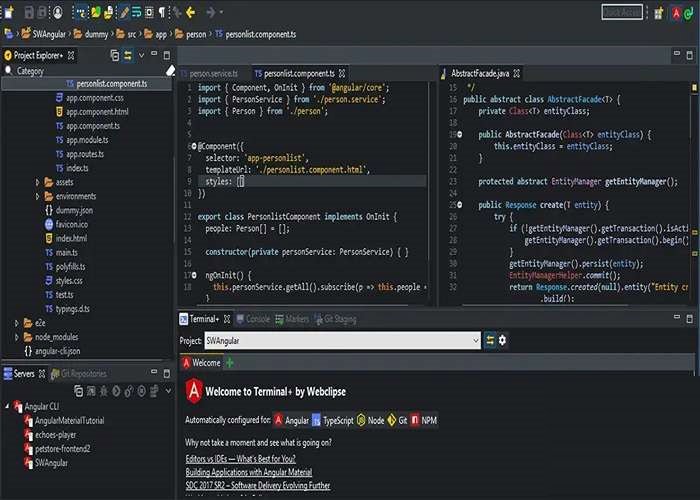Collapse the Angular CLI server node
Image resolution: width=700 pixels, height=500 pixels.
pos(7,406)
